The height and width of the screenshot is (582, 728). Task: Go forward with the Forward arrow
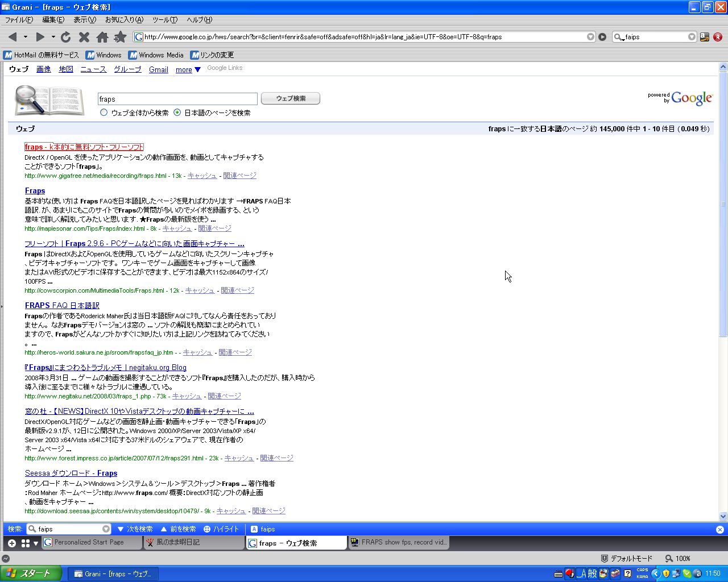40,37
